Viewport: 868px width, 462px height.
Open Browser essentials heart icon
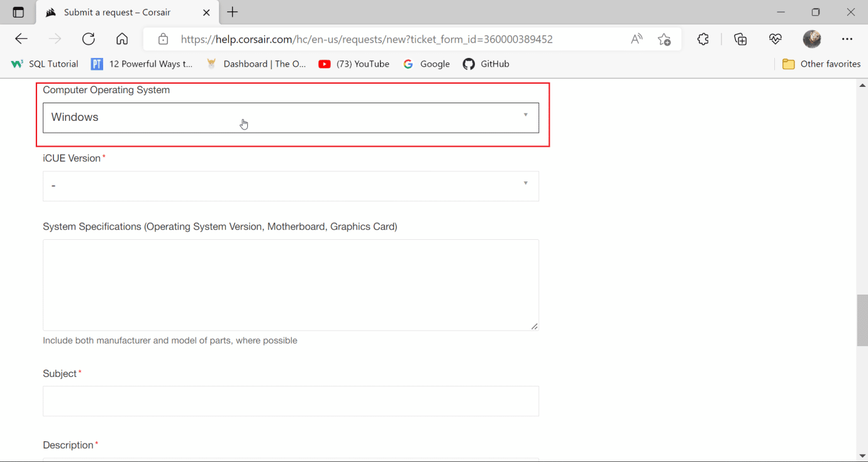[775, 39]
